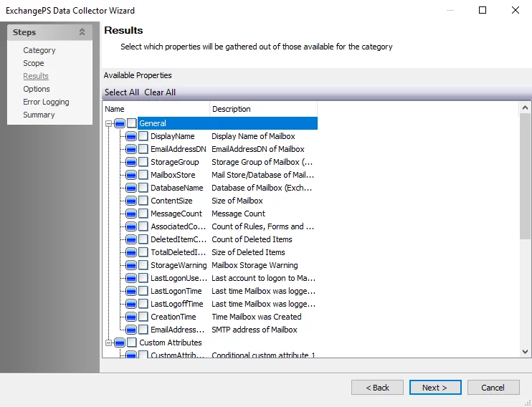Collapse the General tree node
This screenshot has height=407, width=532.
click(108, 124)
